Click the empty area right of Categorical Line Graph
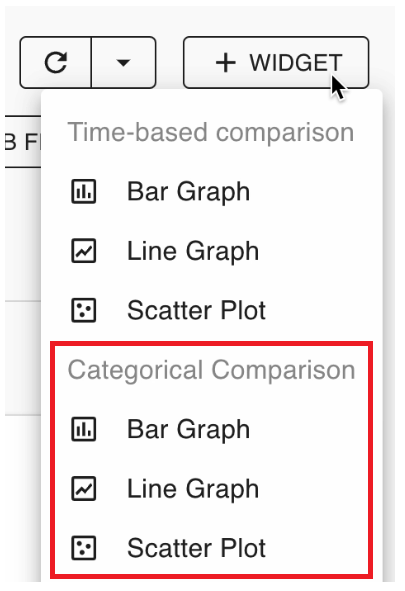This screenshot has height=591, width=405. [x=313, y=489]
